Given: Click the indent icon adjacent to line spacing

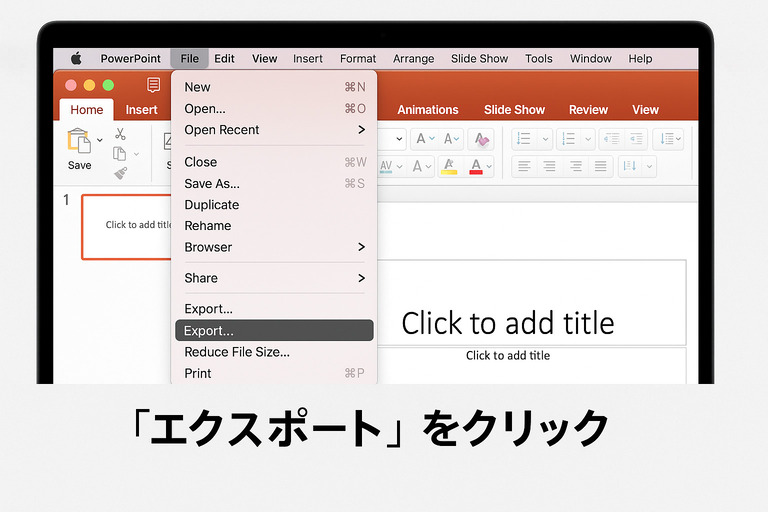Looking at the screenshot, I should click(x=636, y=139).
